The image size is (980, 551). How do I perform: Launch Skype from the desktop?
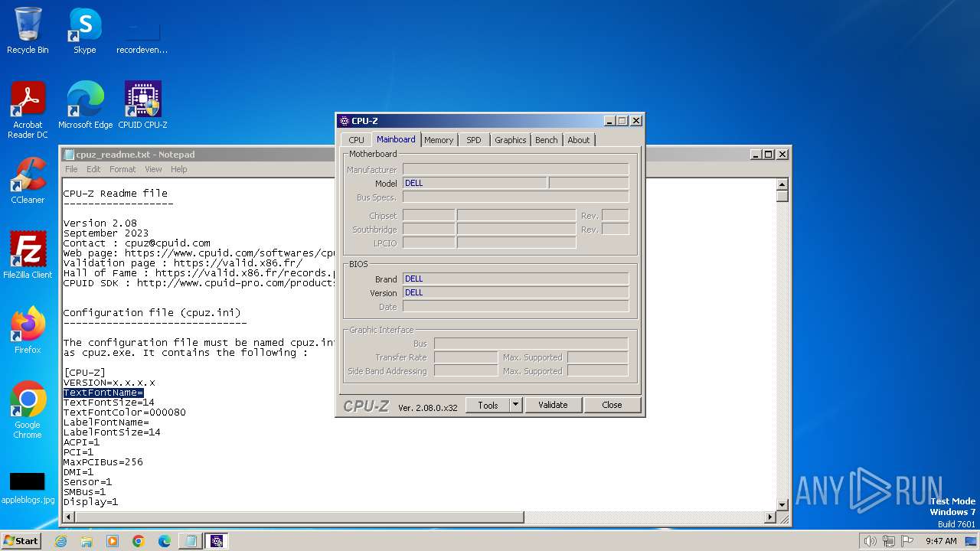coord(84,31)
